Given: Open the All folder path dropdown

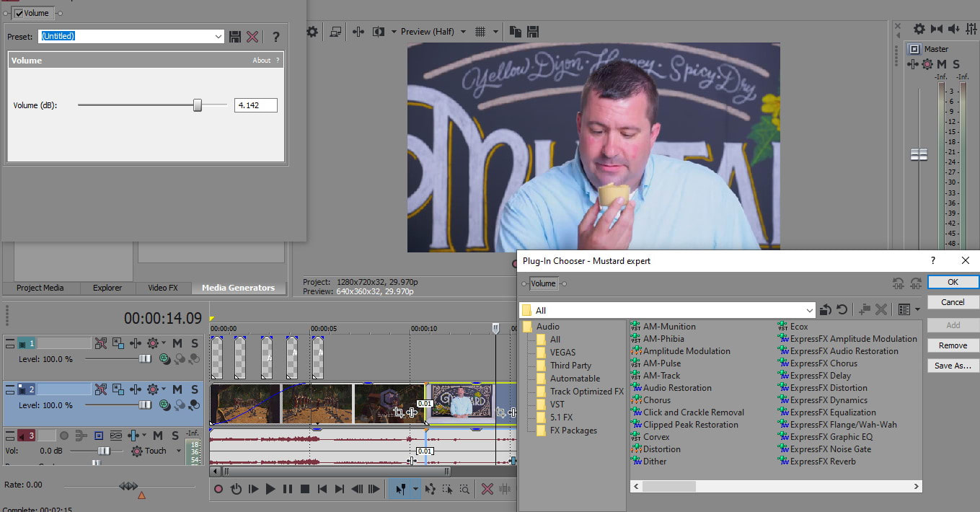Looking at the screenshot, I should pyautogui.click(x=809, y=310).
